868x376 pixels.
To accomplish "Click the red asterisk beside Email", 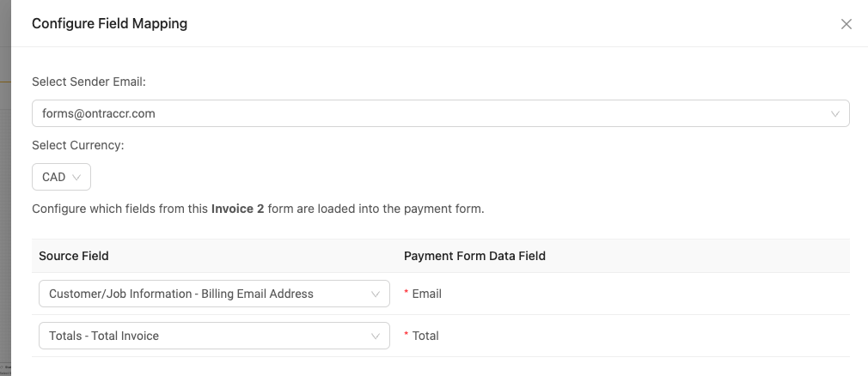I will coord(406,293).
